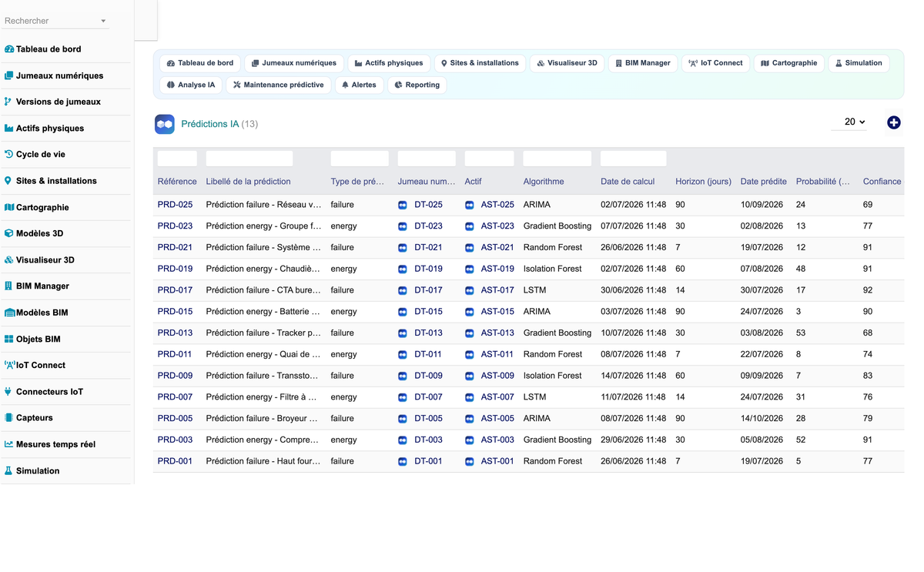The width and height of the screenshot is (924, 572).
Task: Click the Libellé de la prédiction filter field
Action: pyautogui.click(x=249, y=159)
